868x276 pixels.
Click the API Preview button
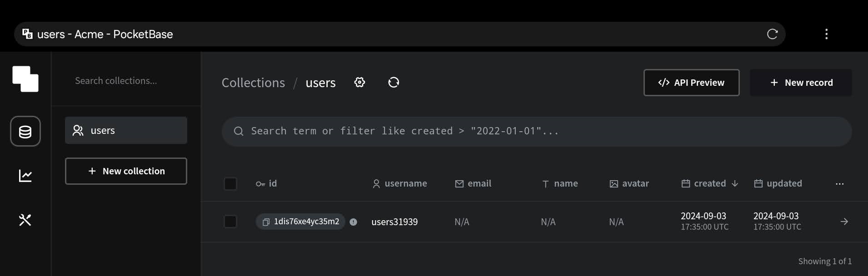point(691,83)
